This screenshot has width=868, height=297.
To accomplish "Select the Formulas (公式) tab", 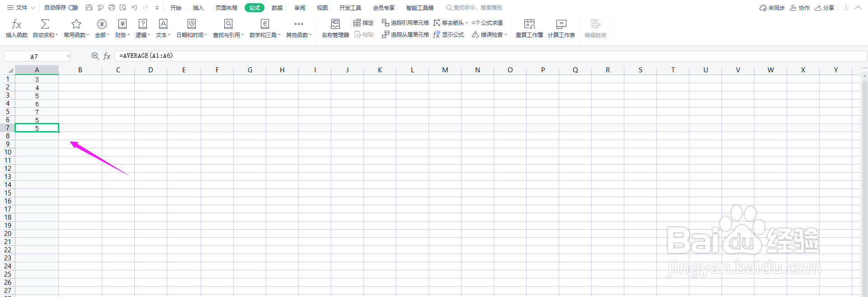I will (x=255, y=8).
